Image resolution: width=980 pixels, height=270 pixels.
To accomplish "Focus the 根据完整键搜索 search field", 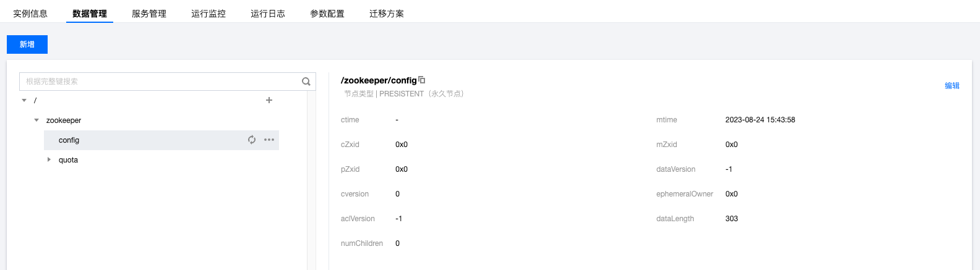I will 161,82.
